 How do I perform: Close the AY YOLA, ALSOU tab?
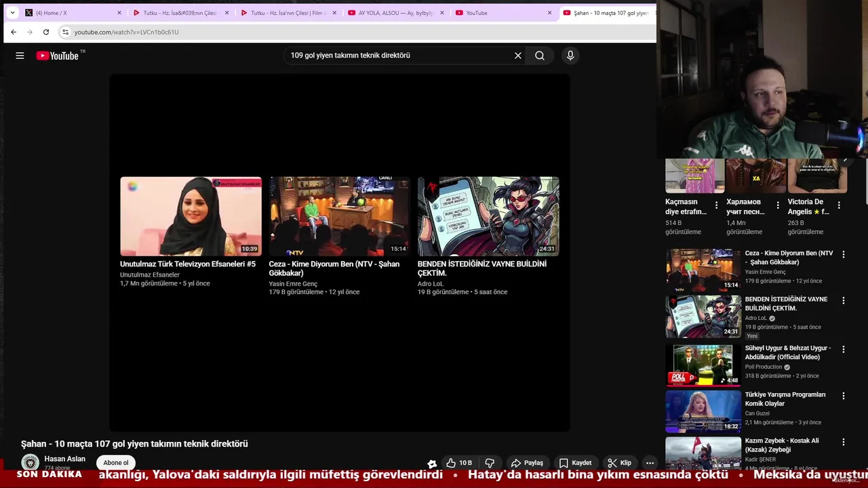pos(442,13)
